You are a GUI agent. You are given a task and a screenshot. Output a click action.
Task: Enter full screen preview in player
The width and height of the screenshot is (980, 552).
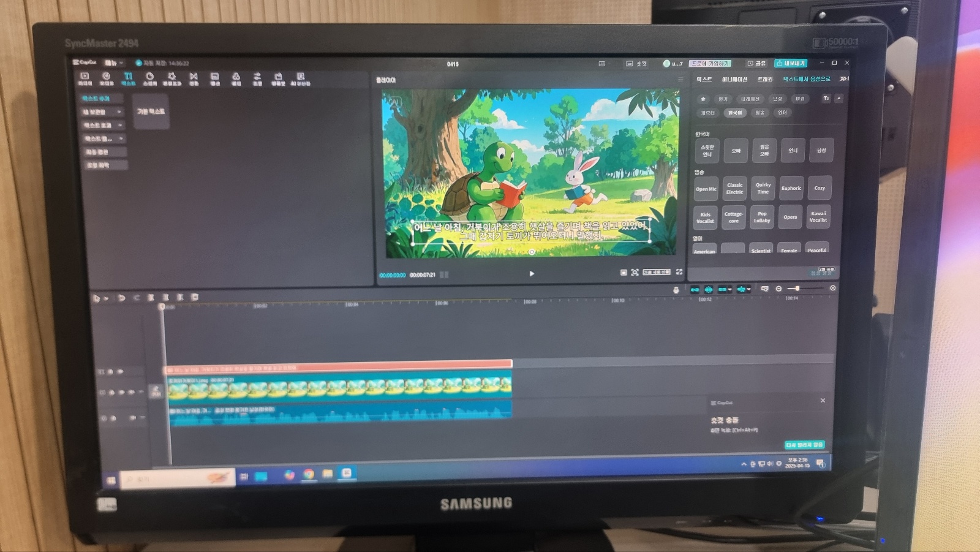pos(679,272)
